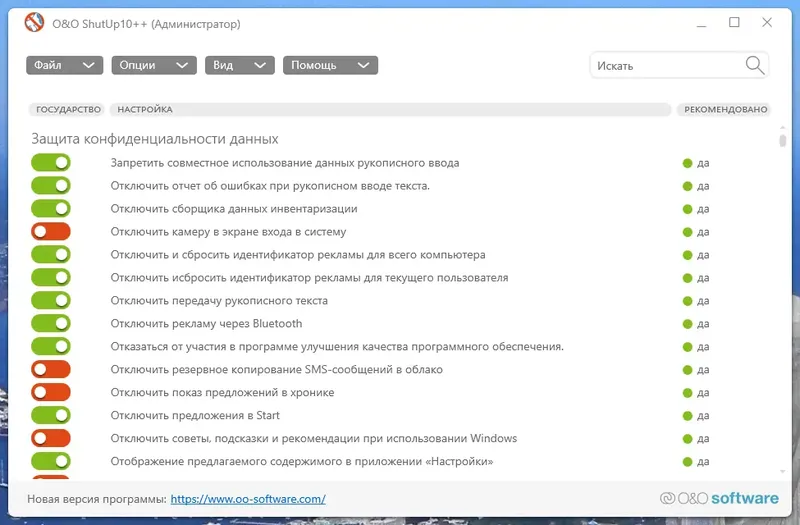Click 'Отключить советы, подсказки и рекомендации' text
Screen dimensions: 800x525
tap(313, 438)
